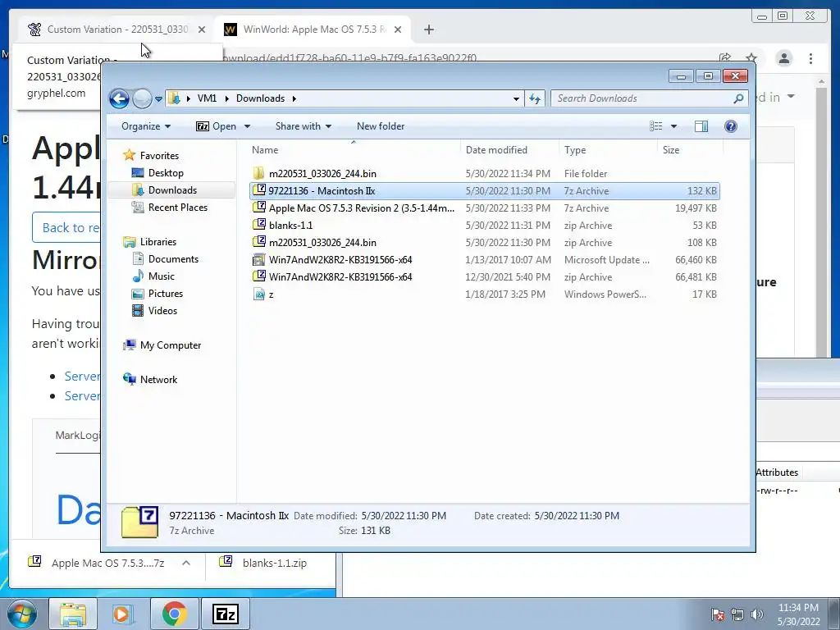This screenshot has width=840, height=630.
Task: Click the Open button with the 7z icon
Action: 216,126
